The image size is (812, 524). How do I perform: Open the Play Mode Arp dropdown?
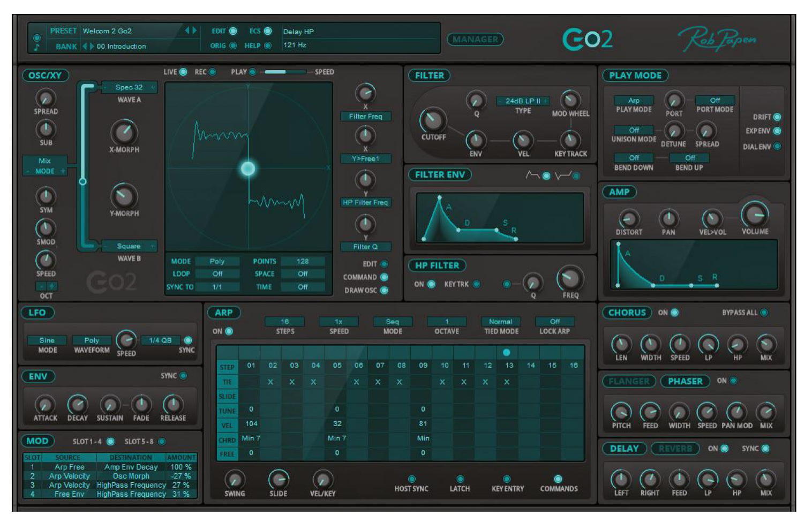[x=634, y=100]
